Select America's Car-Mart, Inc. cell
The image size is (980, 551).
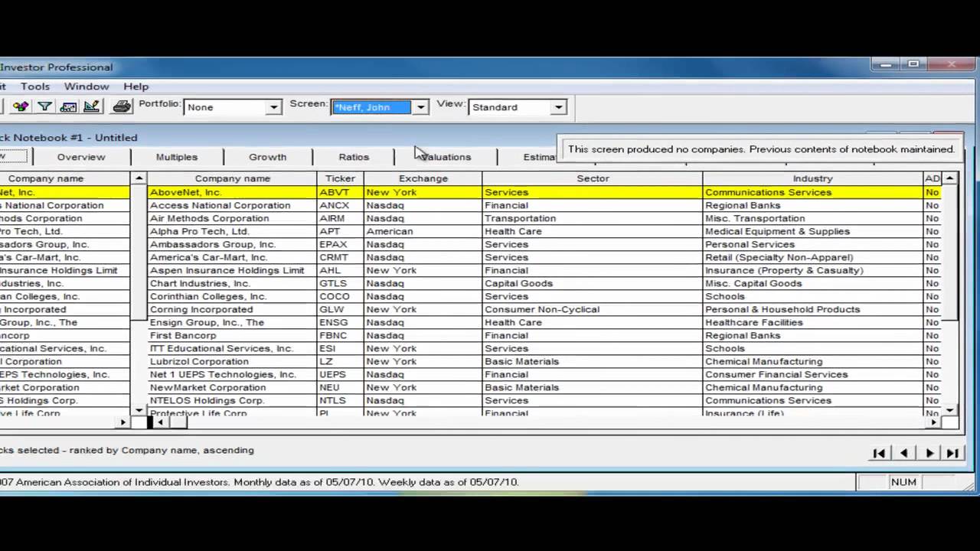[x=232, y=257]
